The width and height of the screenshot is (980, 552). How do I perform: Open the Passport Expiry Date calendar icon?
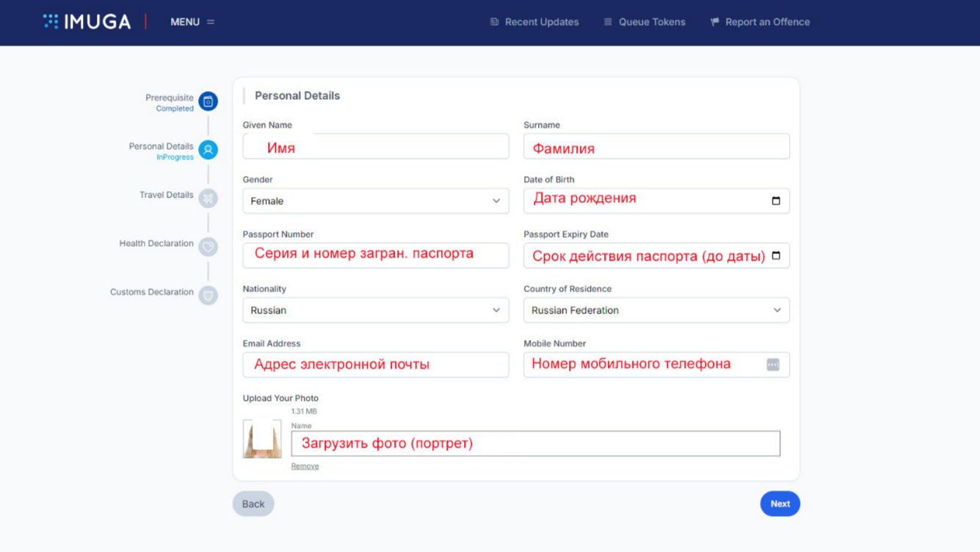[x=776, y=255]
